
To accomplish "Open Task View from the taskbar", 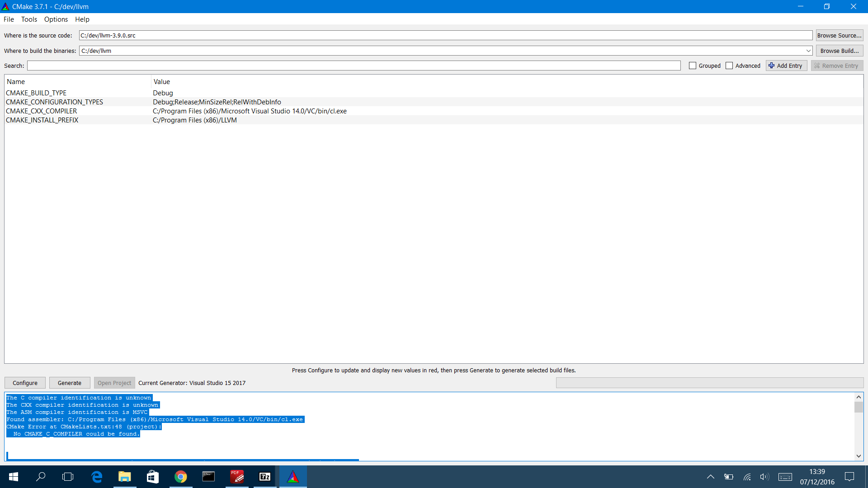I will [68, 477].
